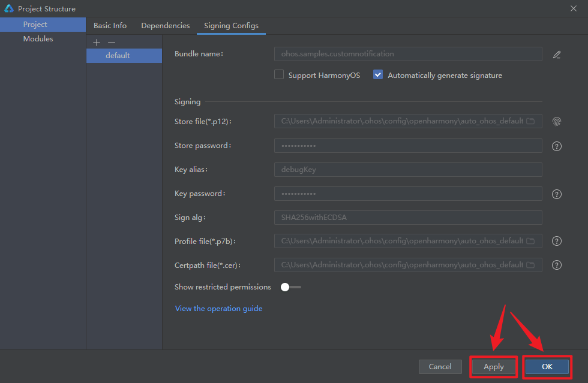Viewport: 588px width, 383px height.
Task: Click the plus icon to add signing config
Action: pos(97,43)
